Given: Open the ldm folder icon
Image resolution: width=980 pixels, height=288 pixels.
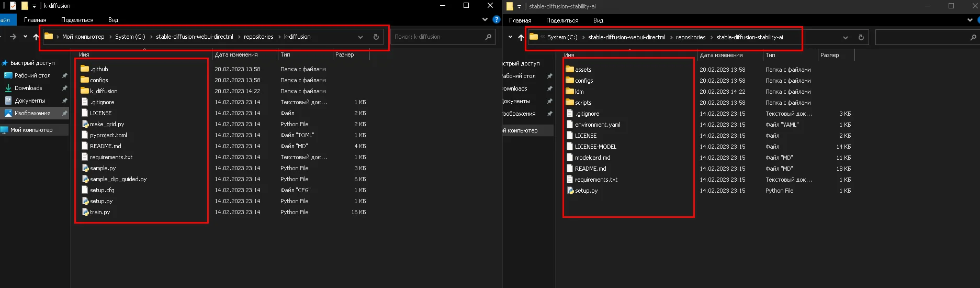Looking at the screenshot, I should (x=570, y=91).
